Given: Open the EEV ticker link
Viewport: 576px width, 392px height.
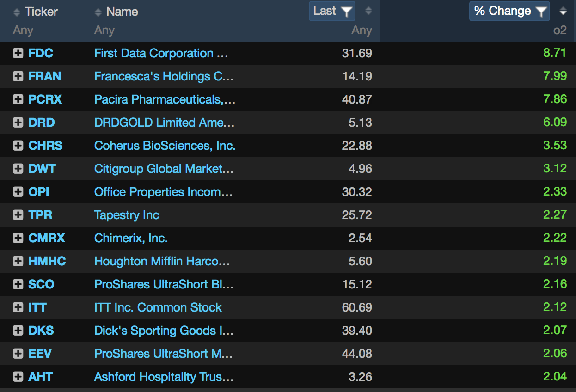Looking at the screenshot, I should pyautogui.click(x=40, y=354).
